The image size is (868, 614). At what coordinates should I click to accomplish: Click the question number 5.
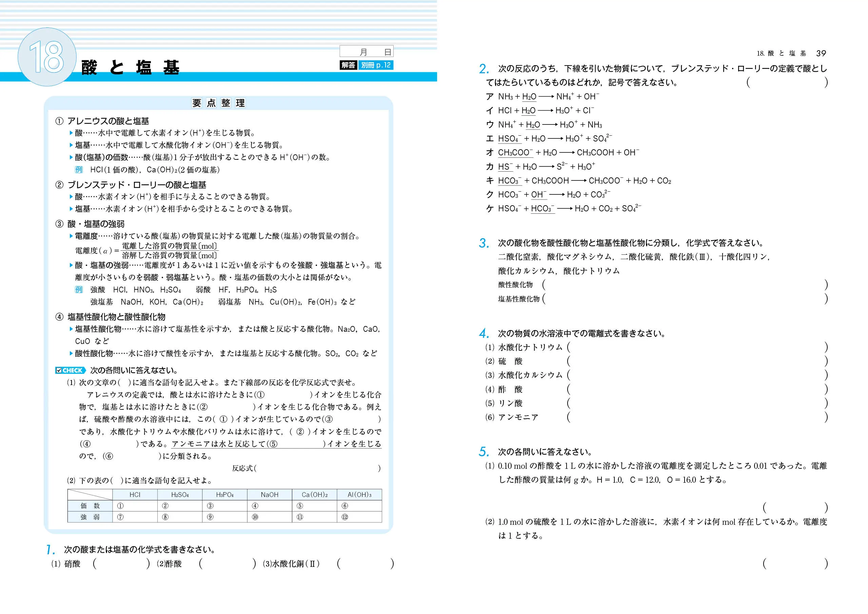484,452
